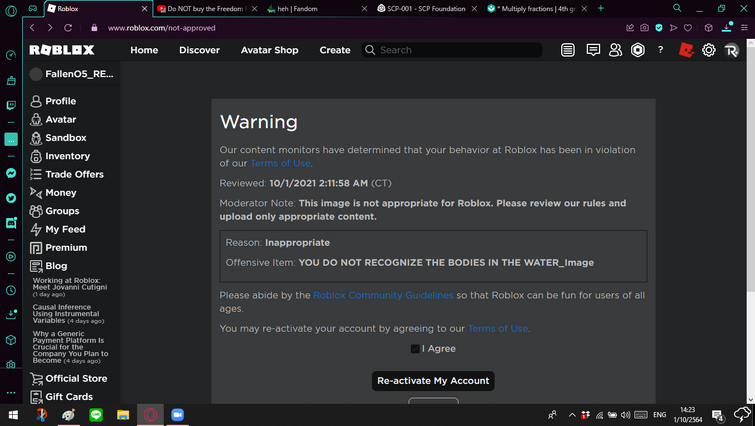Switch to the heh | Fandom tab
This screenshot has width=755, height=426.
tap(318, 9)
